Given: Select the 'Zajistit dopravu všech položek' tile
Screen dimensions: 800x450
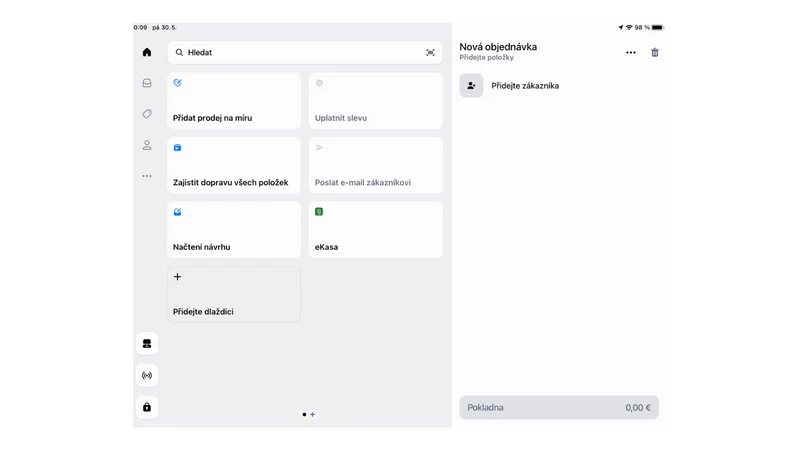Looking at the screenshot, I should (234, 165).
